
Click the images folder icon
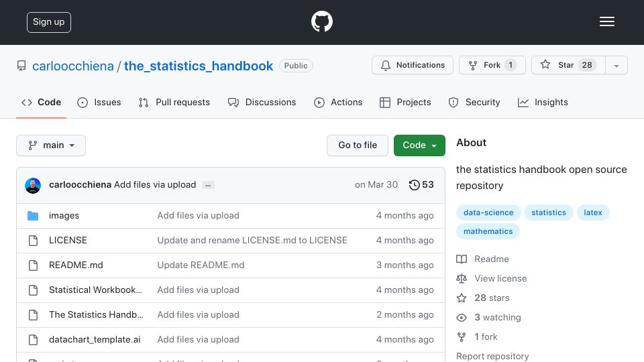pyautogui.click(x=33, y=216)
